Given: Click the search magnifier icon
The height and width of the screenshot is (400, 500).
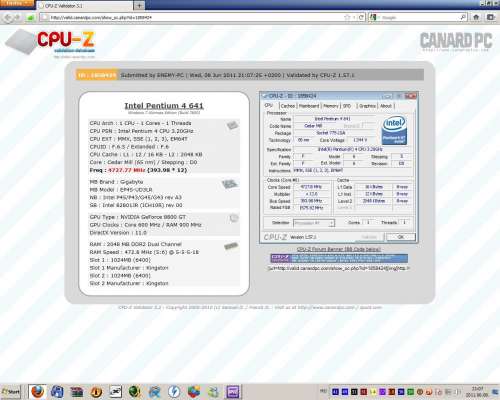Looking at the screenshot, I should [x=463, y=17].
